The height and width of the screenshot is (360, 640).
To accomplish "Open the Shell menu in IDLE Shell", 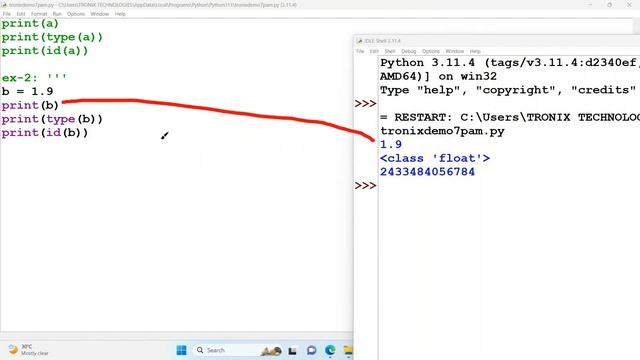I will click(390, 51).
